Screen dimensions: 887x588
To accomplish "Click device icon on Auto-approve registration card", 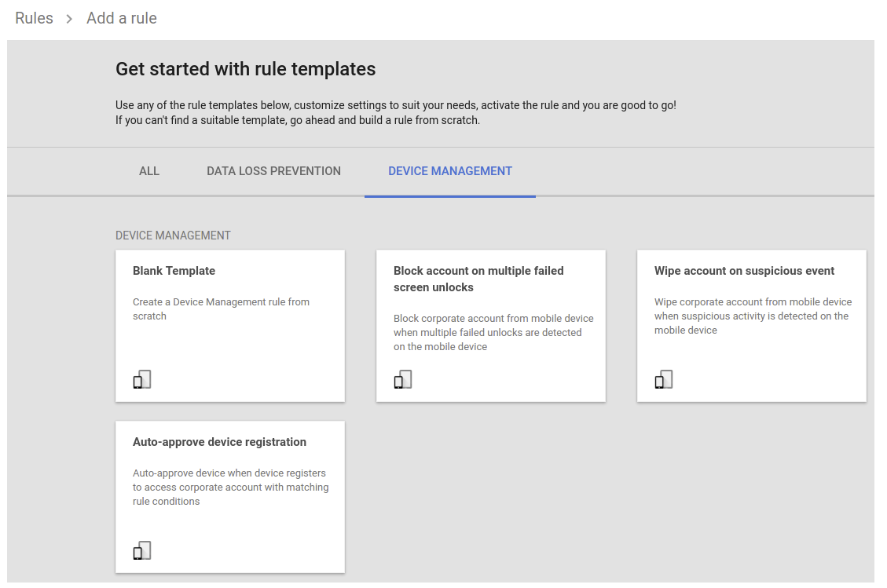I will (x=142, y=551).
